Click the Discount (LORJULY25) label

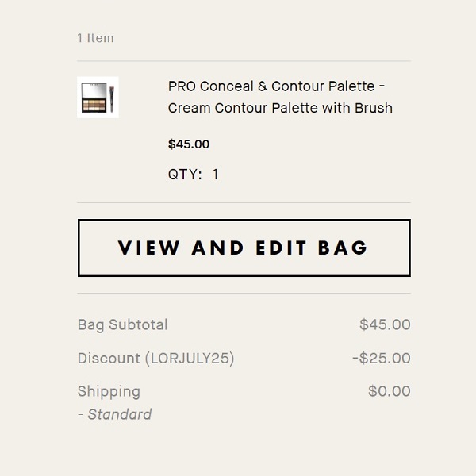click(155, 358)
